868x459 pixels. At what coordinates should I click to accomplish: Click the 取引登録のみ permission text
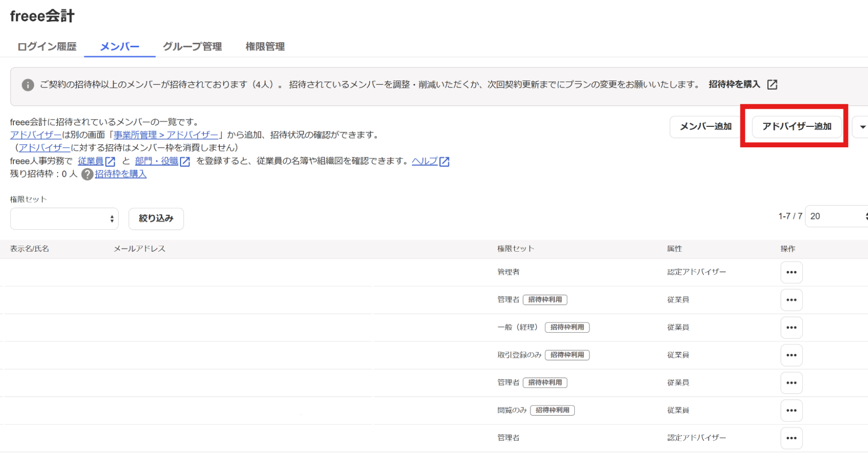click(x=520, y=355)
